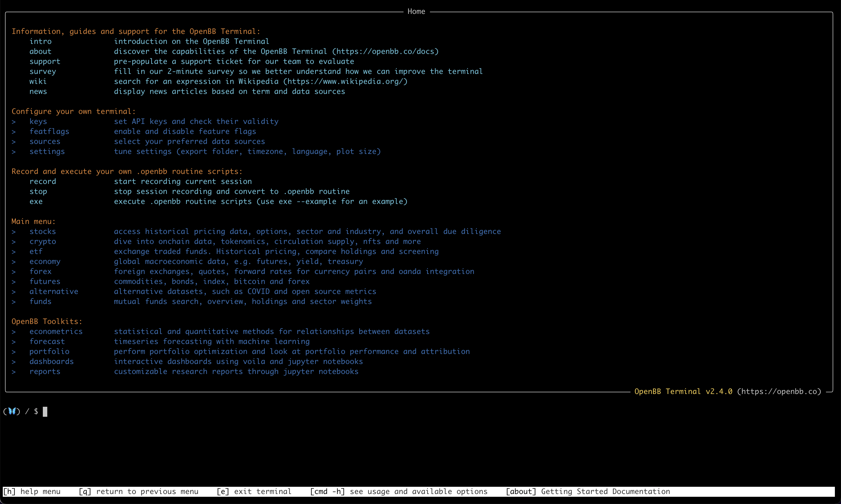
Task: Click the 'settings' command name
Action: pyautogui.click(x=47, y=151)
